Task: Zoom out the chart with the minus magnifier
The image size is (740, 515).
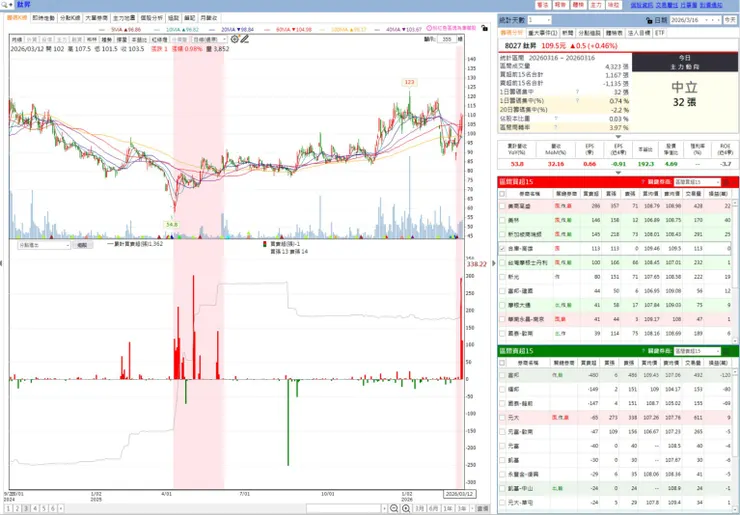Action: [394, 508]
